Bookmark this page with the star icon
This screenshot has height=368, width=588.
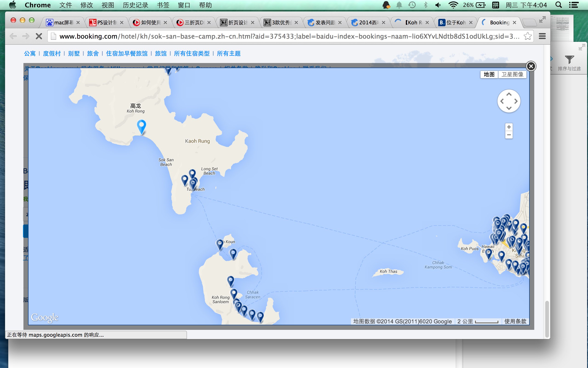[x=527, y=36]
